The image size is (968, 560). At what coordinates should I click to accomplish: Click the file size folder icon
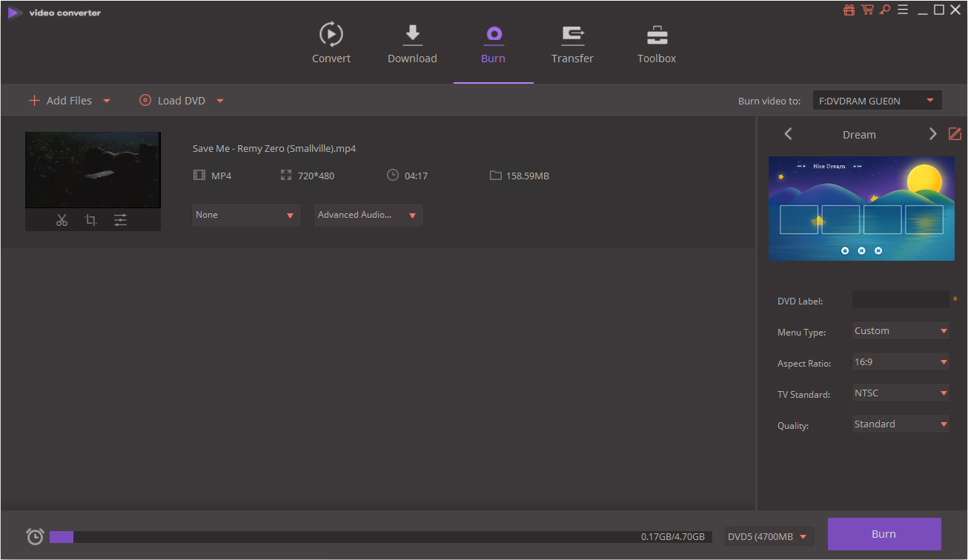(495, 176)
